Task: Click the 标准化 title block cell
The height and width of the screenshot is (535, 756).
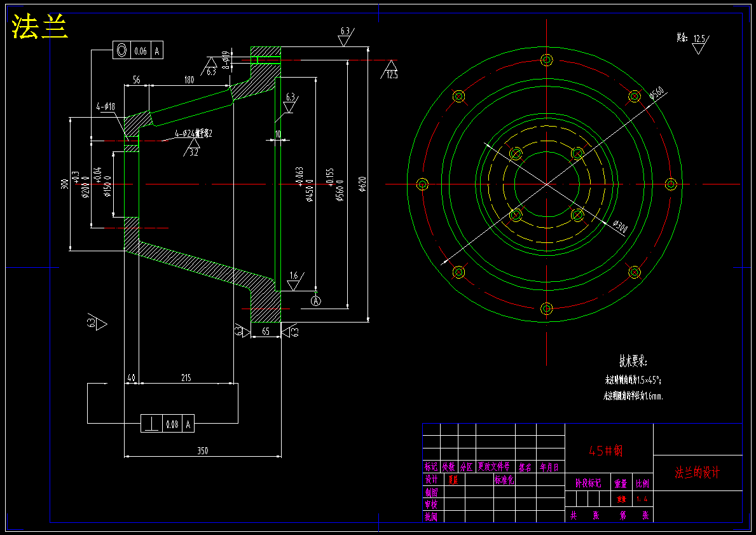Action: [x=504, y=480]
